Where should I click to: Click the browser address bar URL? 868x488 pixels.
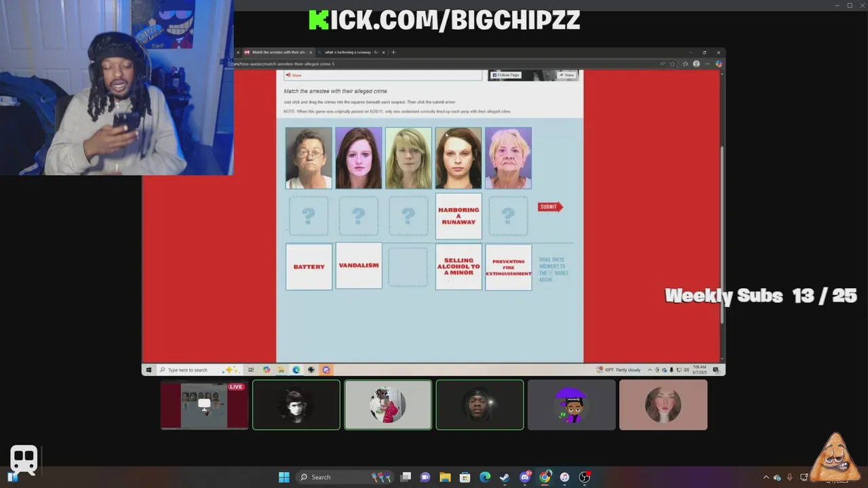(285, 64)
